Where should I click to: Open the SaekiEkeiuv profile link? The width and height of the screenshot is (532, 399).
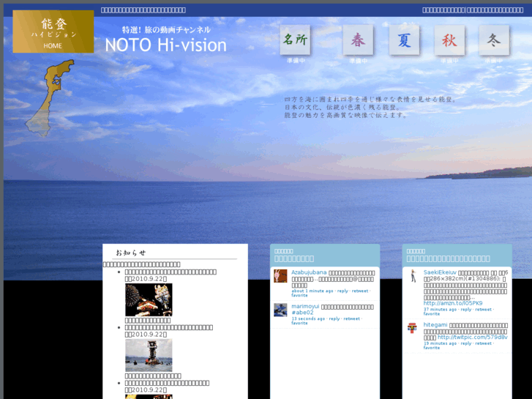coord(440,272)
